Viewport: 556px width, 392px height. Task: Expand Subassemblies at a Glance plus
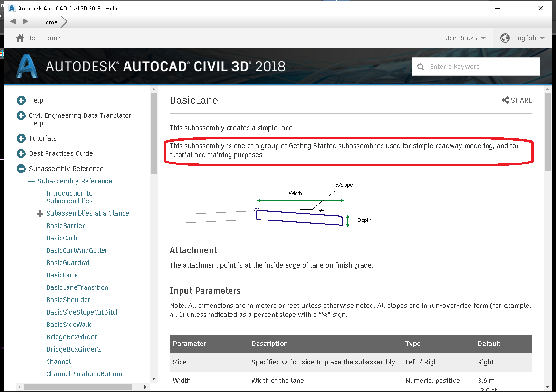pyautogui.click(x=40, y=214)
